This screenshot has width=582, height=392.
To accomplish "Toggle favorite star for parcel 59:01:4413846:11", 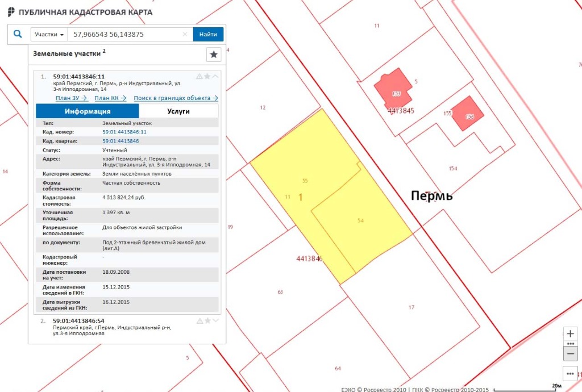I will click(x=207, y=76).
